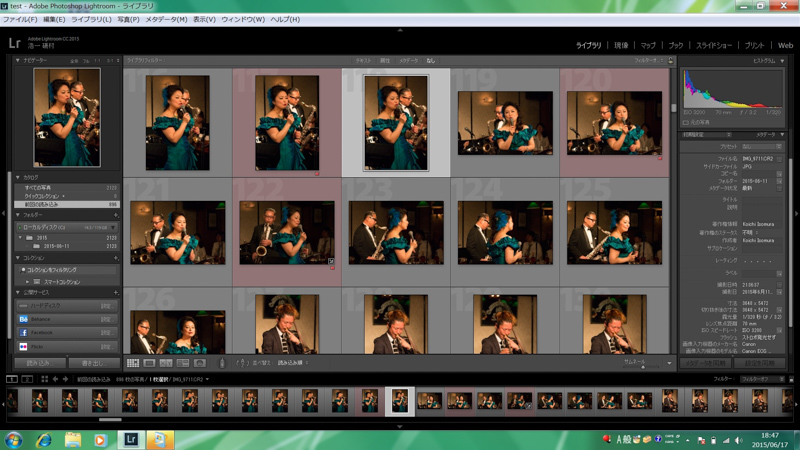Go forward with filmstrip right arrow
The width and height of the screenshot is (800, 450).
[x=65, y=379]
